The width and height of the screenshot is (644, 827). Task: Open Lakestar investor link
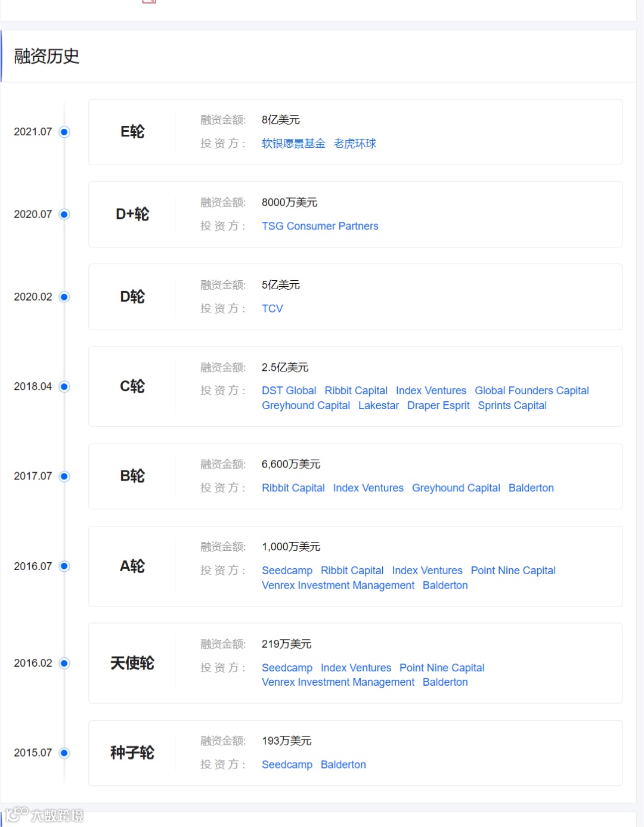(x=379, y=405)
